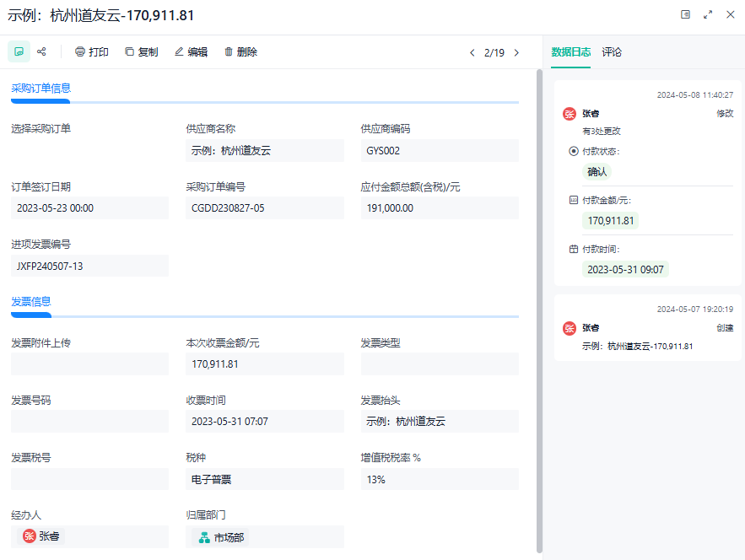The image size is (745, 560).
Task: Click the 191,000.00 payable total field
Action: coord(440,208)
